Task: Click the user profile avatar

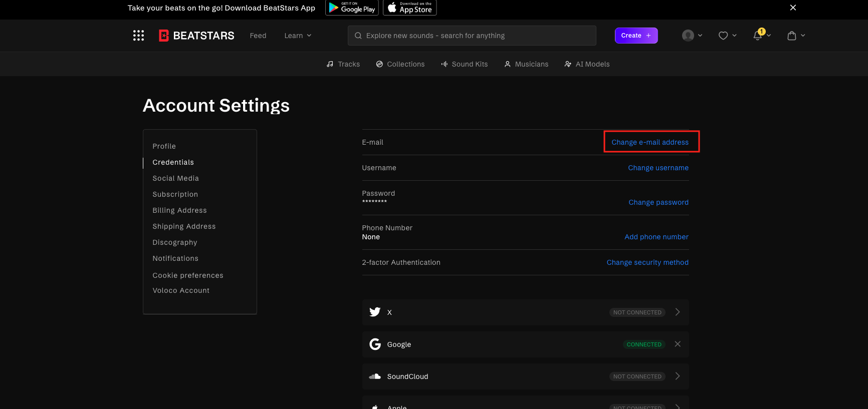Action: click(688, 36)
